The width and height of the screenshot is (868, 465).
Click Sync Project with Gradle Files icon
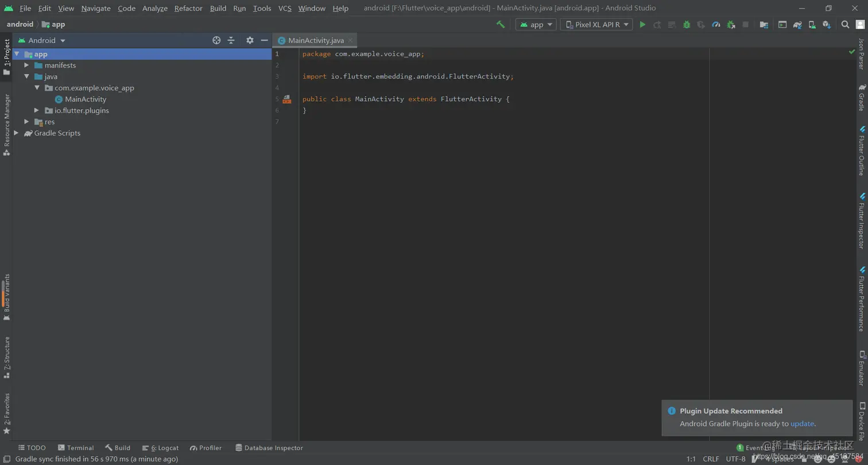[797, 24]
